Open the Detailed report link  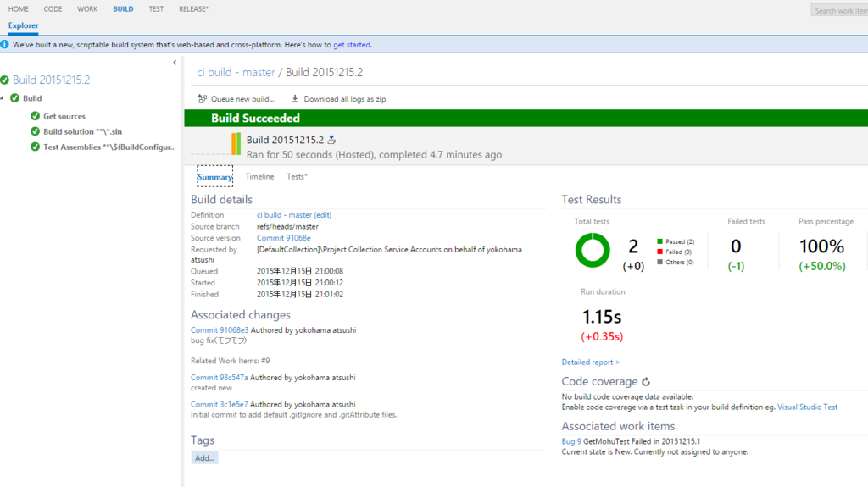(x=590, y=362)
